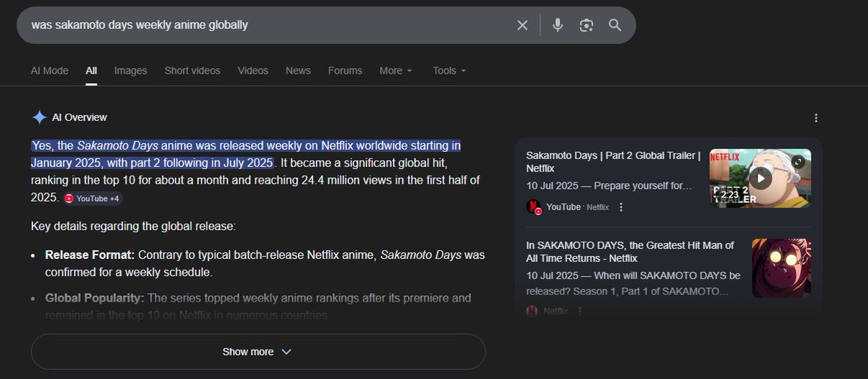This screenshot has width=868, height=379.
Task: Open the Tools dropdown
Action: click(x=449, y=70)
